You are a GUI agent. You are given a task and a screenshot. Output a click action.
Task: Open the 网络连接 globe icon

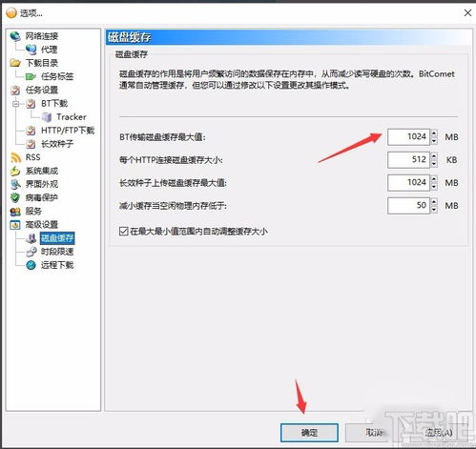(15, 36)
